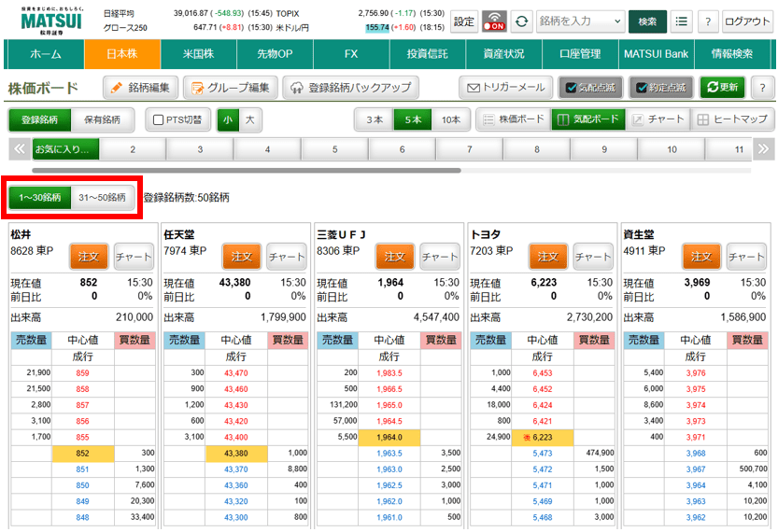Open 口座管理 menu
The width and height of the screenshot is (778, 532).
(x=581, y=54)
